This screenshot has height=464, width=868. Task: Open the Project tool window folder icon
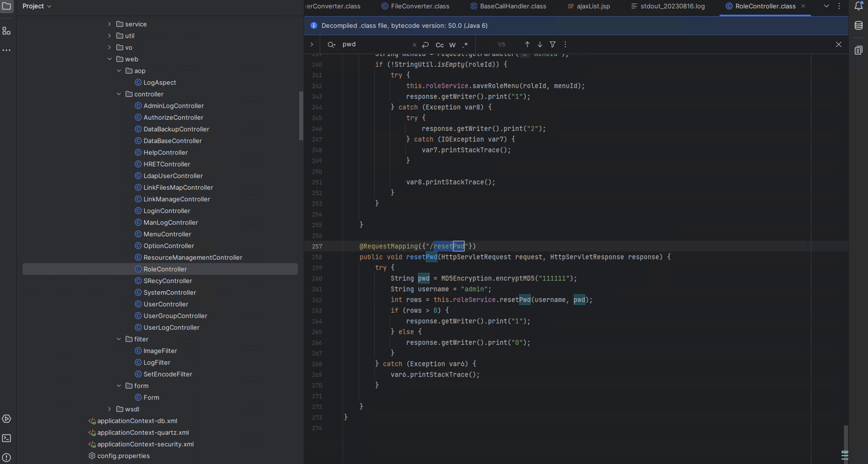(x=6, y=6)
